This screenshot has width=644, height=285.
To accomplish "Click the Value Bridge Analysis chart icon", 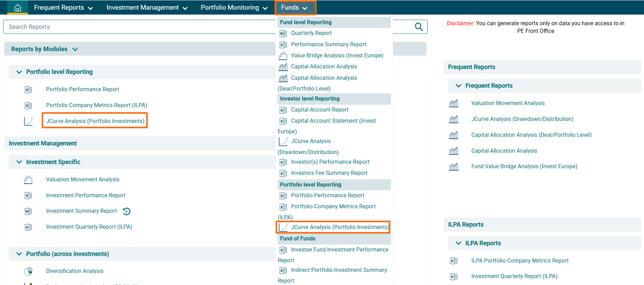I will click(283, 56).
